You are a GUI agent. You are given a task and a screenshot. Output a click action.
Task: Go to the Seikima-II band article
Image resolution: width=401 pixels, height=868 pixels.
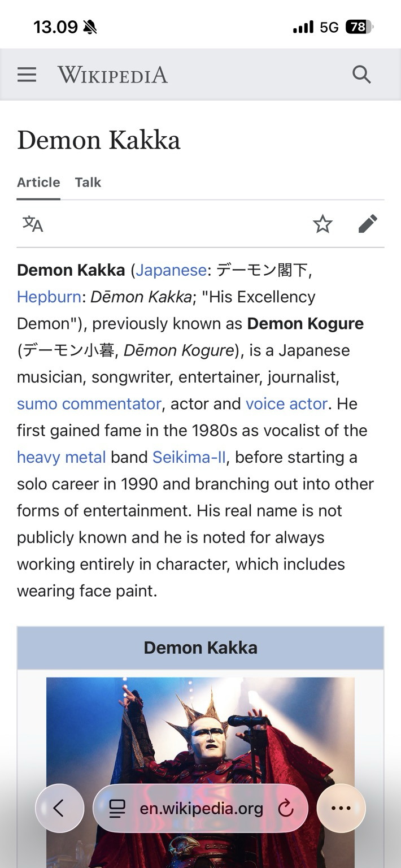[189, 457]
